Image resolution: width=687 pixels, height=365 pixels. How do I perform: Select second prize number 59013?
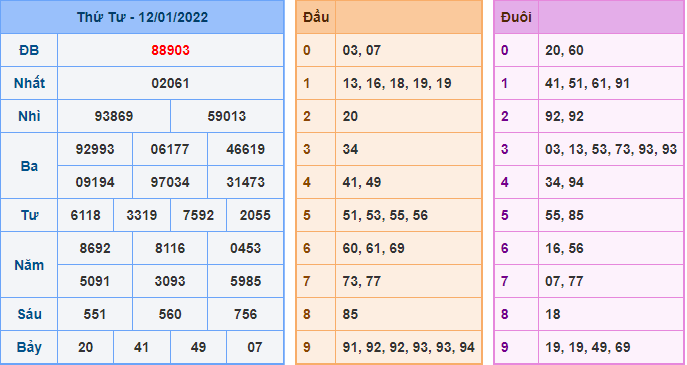pos(227,116)
